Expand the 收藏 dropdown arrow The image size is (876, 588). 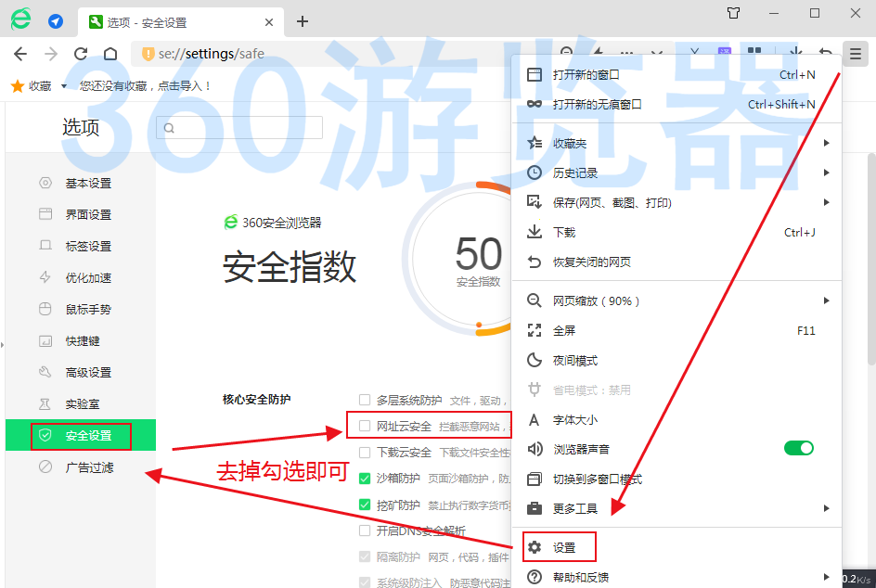[x=64, y=86]
